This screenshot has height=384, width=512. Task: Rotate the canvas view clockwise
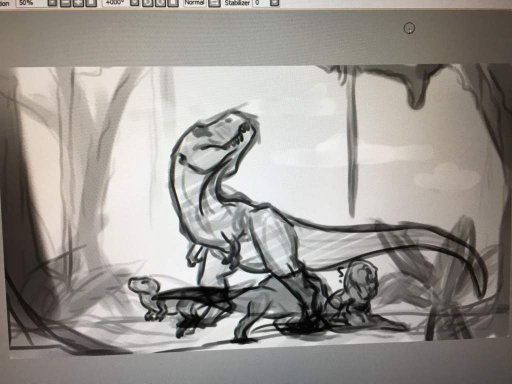[160, 3]
